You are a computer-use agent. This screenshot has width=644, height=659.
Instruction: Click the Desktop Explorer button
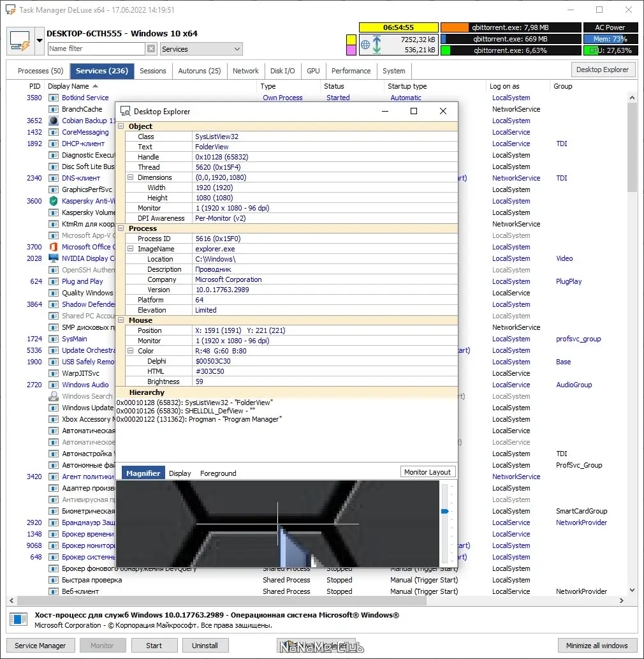point(603,70)
